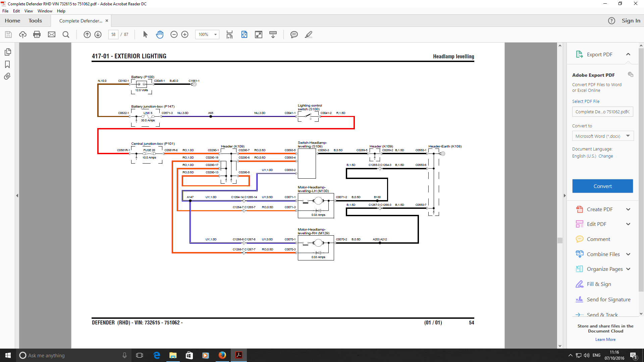The height and width of the screenshot is (362, 644).
Task: Expand the Organize Pages options
Action: 628,269
